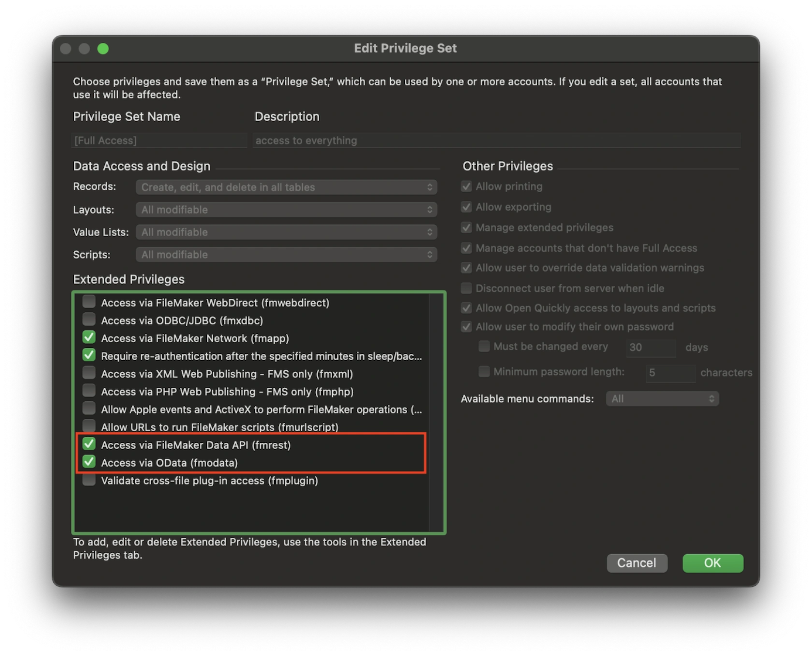Toggle Disconnect user from server when idle
The width and height of the screenshot is (812, 656).
pyautogui.click(x=467, y=288)
